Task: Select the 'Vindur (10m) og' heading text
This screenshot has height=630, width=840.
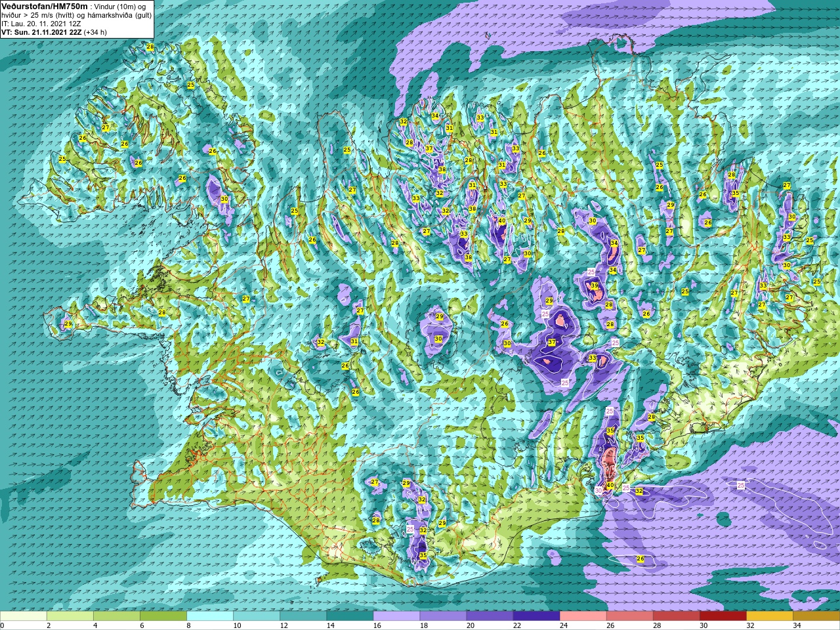Action: tap(120, 6)
